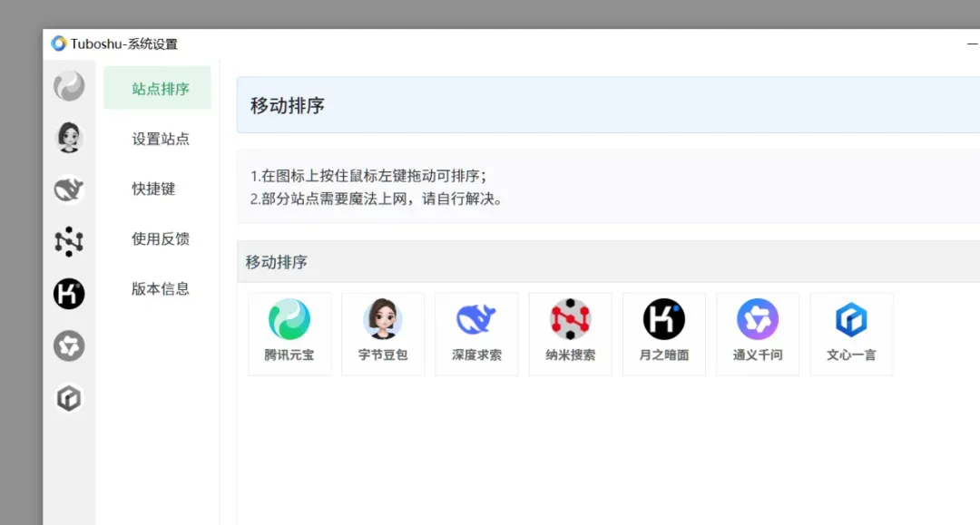This screenshot has width=980, height=525.
Task: Click the Tuboshu logo in title bar
Action: (x=59, y=44)
